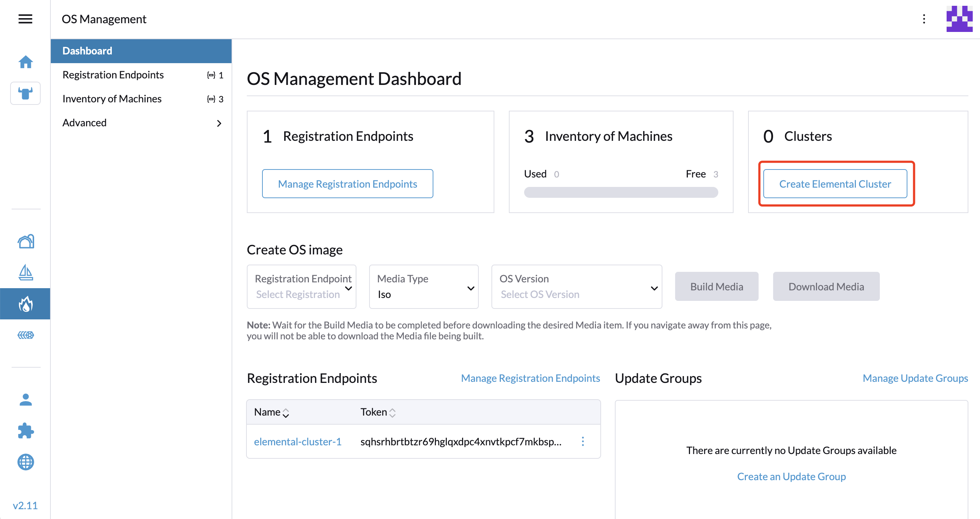Select Inventory of Machines in side menu

point(112,99)
